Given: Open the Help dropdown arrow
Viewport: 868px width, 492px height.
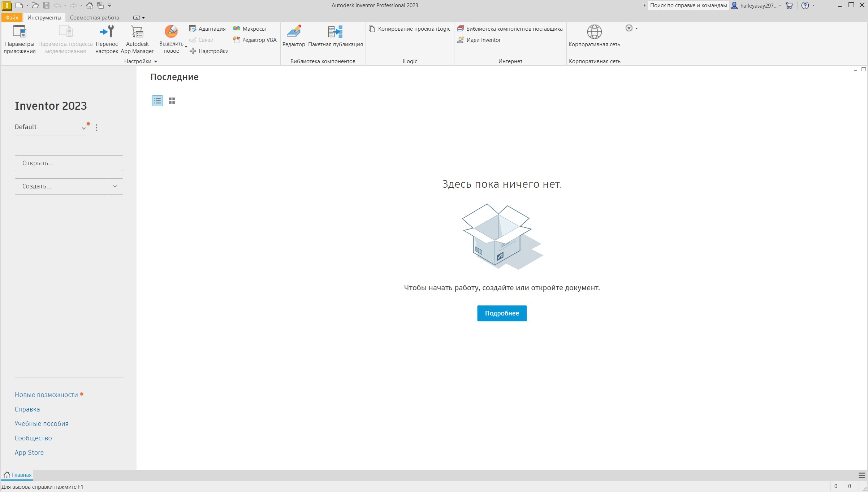Looking at the screenshot, I should click(813, 5).
